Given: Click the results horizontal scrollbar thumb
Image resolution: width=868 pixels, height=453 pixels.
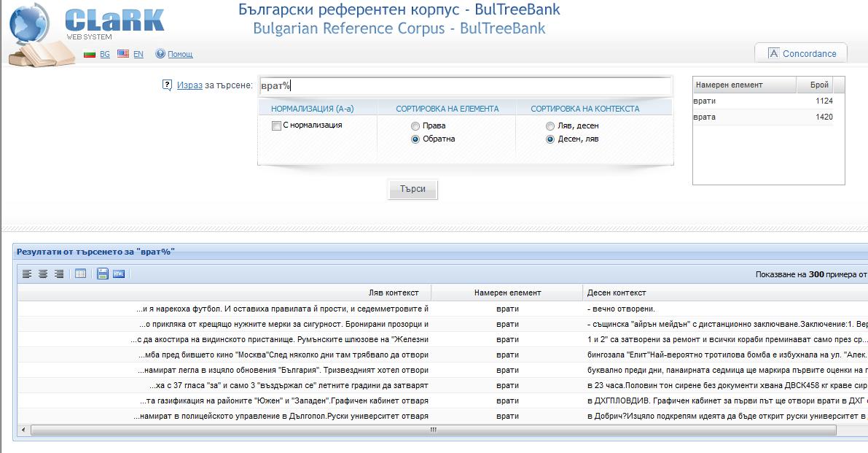Looking at the screenshot, I should click(x=434, y=430).
